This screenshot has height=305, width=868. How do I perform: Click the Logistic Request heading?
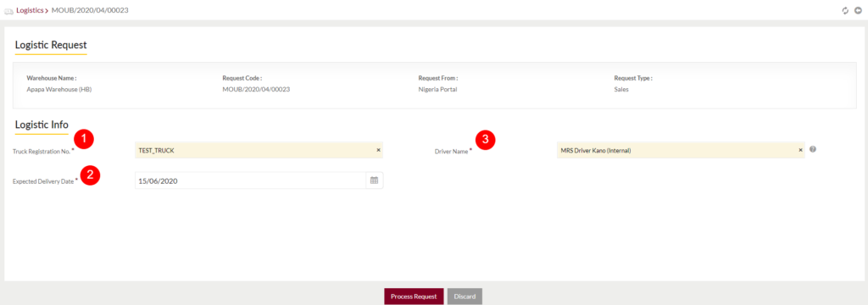coord(51,46)
